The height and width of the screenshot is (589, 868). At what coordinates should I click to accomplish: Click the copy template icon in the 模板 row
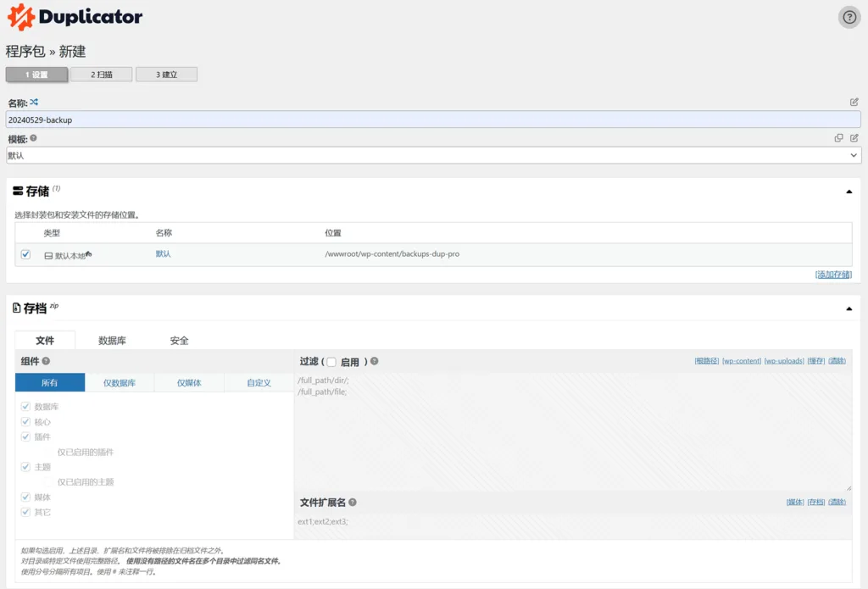838,138
